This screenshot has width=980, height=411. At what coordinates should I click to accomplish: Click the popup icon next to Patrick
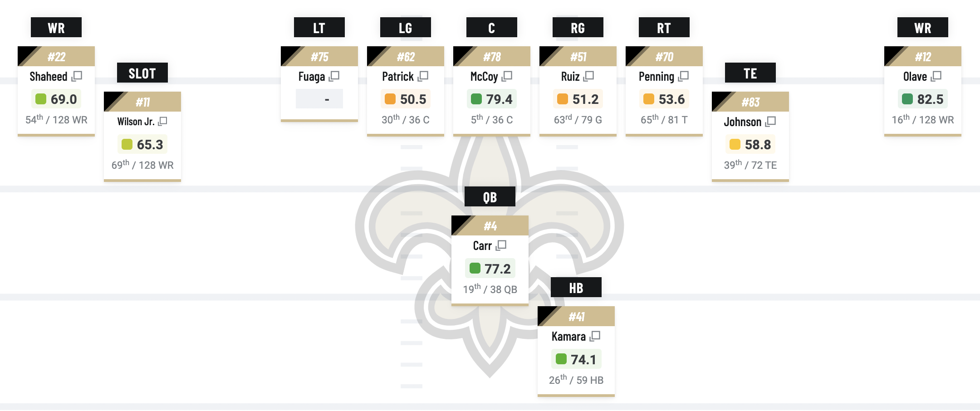coord(423,76)
